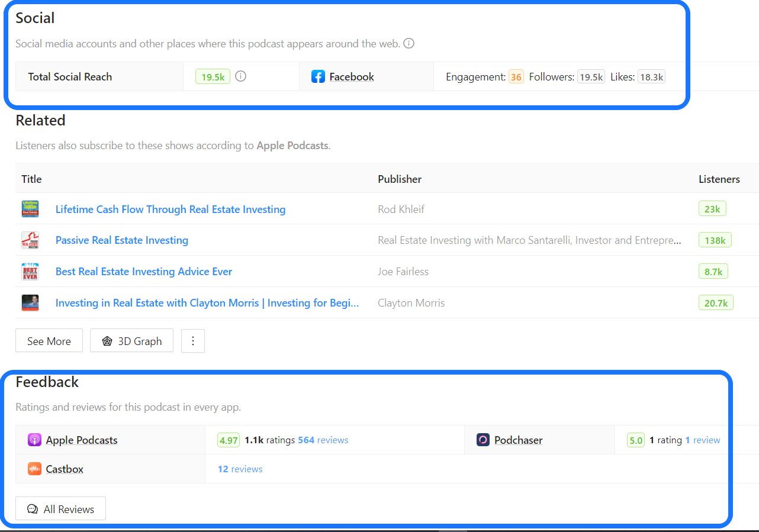This screenshot has height=532, width=759.
Task: Open the Castbox link
Action: click(65, 469)
